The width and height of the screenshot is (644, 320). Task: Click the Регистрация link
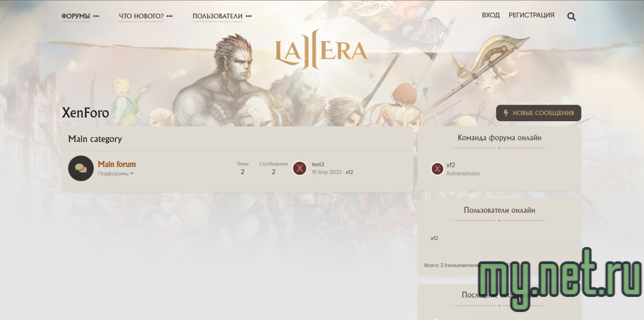click(x=531, y=15)
